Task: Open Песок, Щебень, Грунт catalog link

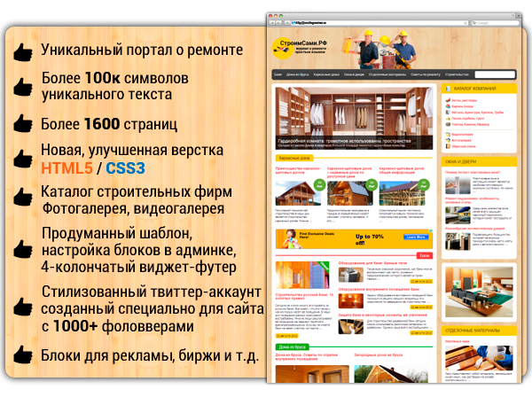Action: (x=468, y=119)
